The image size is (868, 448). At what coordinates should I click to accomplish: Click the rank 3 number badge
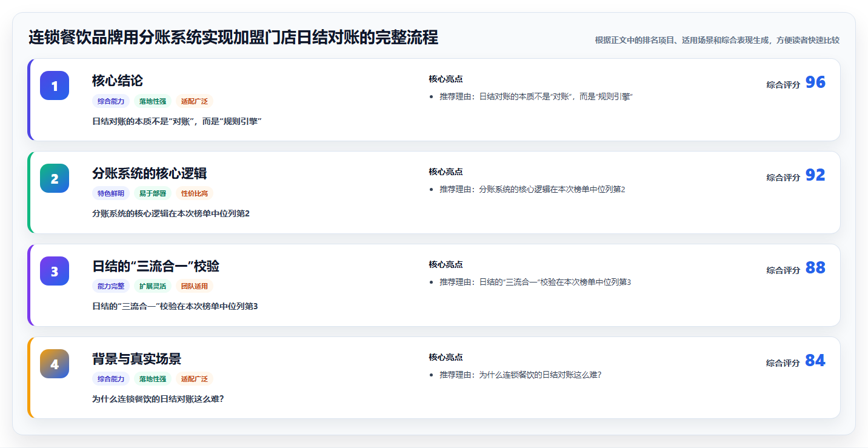(x=55, y=271)
